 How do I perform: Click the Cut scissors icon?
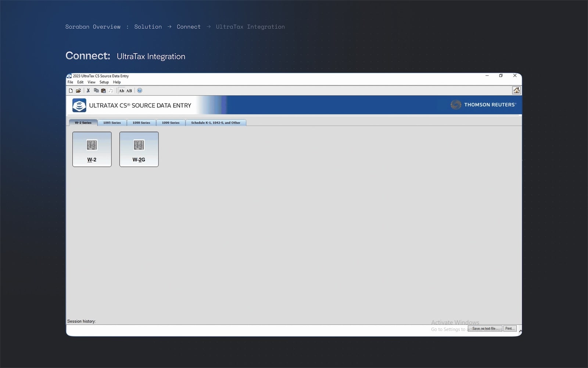(x=88, y=91)
